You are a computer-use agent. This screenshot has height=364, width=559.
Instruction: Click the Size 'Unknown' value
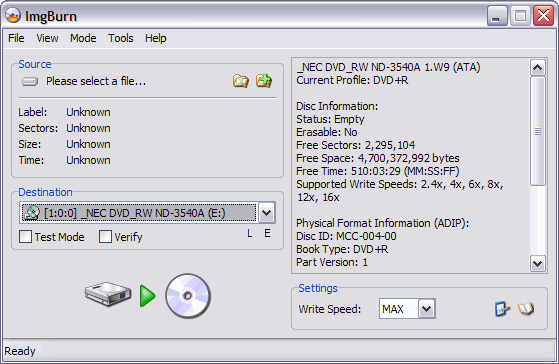pyautogui.click(x=88, y=144)
